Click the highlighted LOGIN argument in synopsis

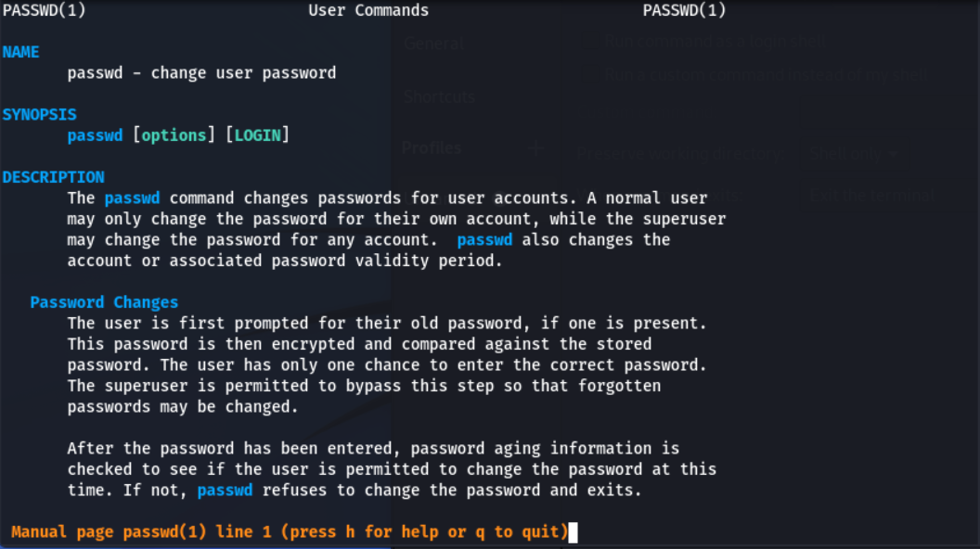click(257, 135)
